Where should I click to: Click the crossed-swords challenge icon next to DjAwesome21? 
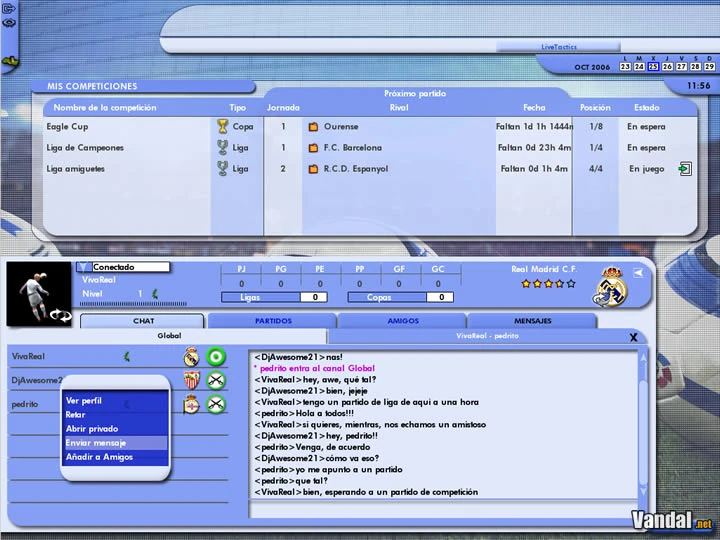tap(216, 380)
